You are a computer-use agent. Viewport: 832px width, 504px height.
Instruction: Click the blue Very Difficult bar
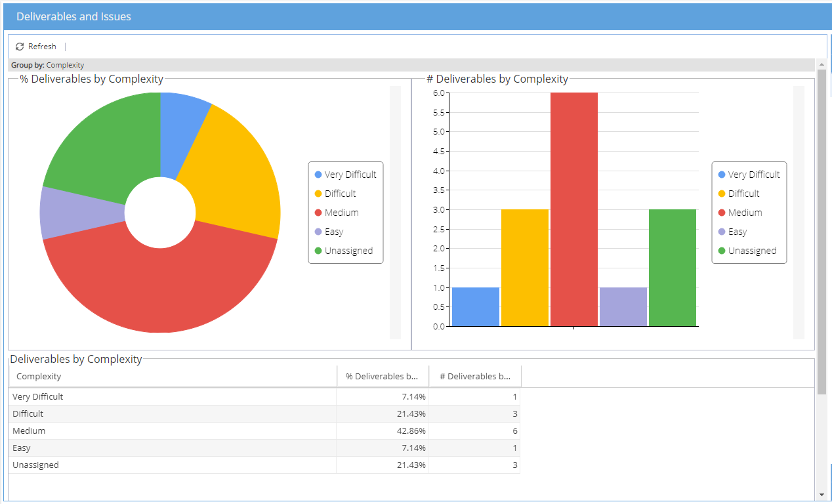click(476, 306)
